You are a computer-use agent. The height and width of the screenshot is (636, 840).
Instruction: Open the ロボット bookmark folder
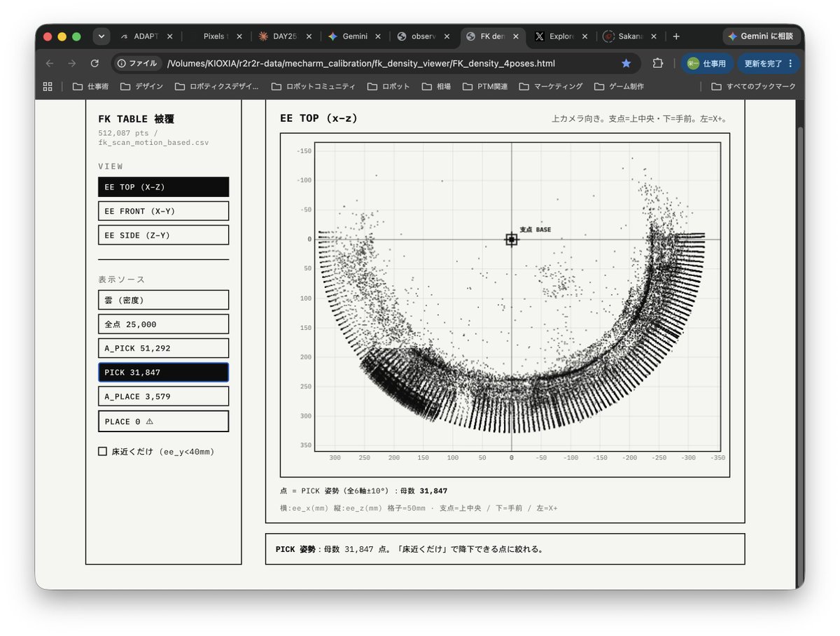[x=388, y=86]
